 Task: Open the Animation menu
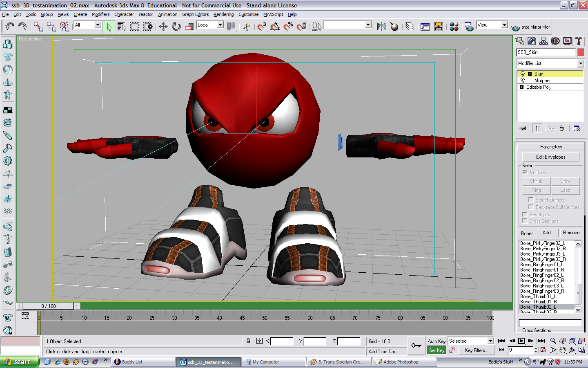[x=167, y=14]
